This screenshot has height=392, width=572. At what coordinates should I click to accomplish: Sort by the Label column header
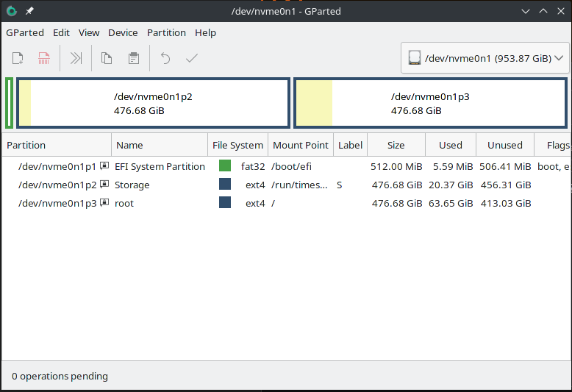point(350,146)
